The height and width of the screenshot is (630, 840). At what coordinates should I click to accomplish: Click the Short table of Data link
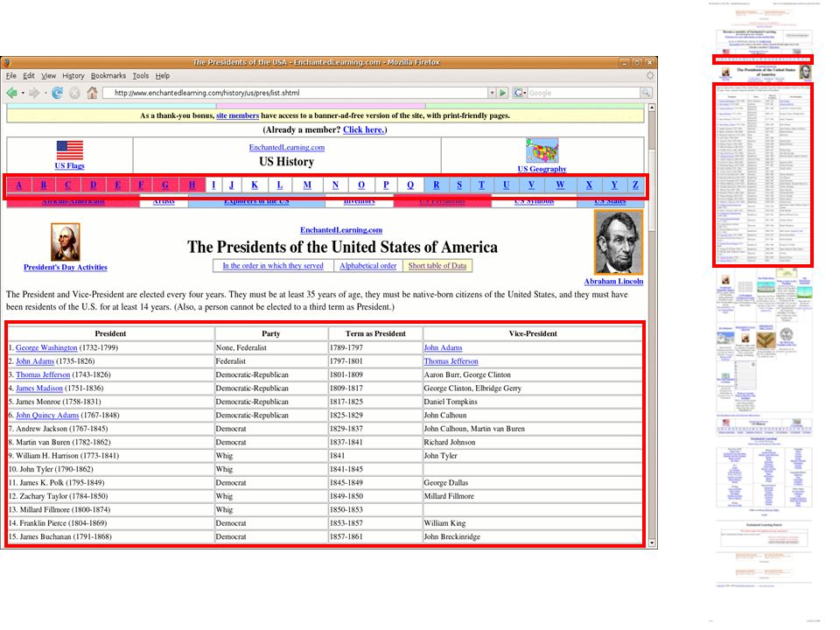[437, 266]
